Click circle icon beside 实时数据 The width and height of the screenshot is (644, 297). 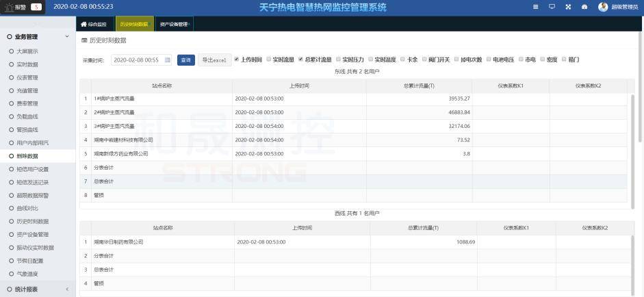(x=11, y=64)
